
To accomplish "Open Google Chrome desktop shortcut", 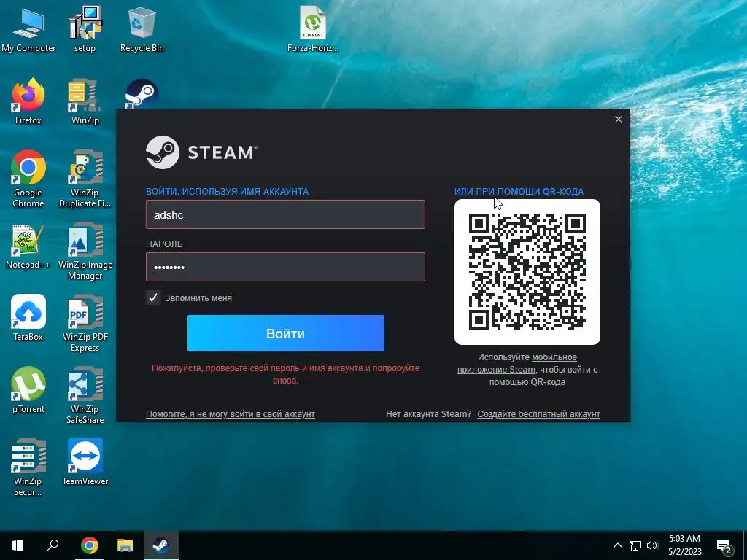I will pos(28,179).
